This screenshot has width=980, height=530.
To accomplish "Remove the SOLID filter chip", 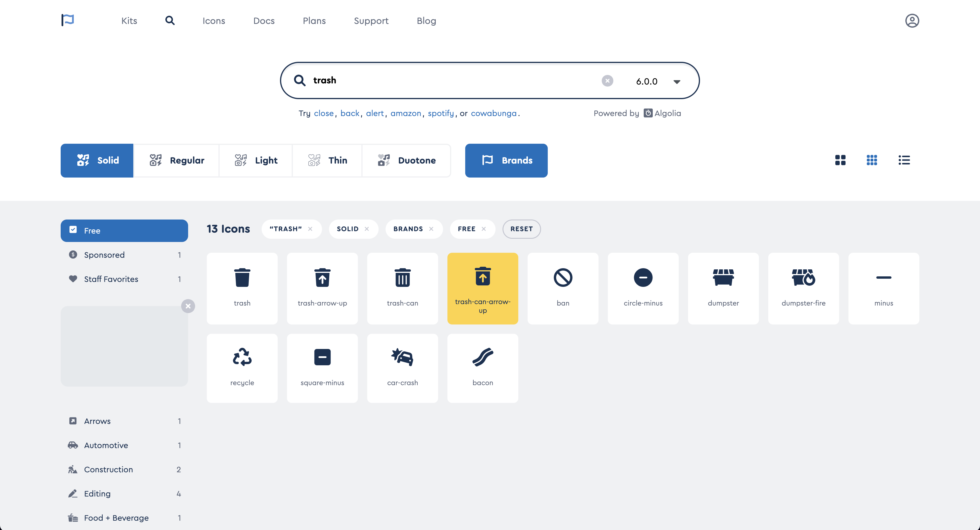I will 367,229.
